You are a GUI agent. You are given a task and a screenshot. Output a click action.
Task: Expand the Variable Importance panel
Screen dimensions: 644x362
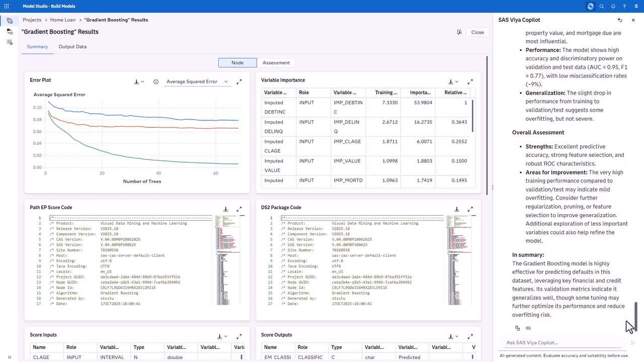tap(470, 81)
